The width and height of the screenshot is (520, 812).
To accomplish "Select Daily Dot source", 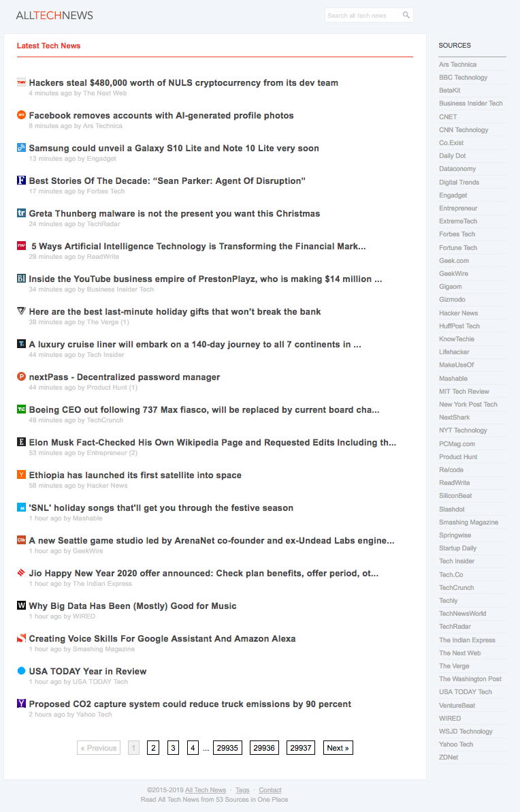I will pos(452,155).
